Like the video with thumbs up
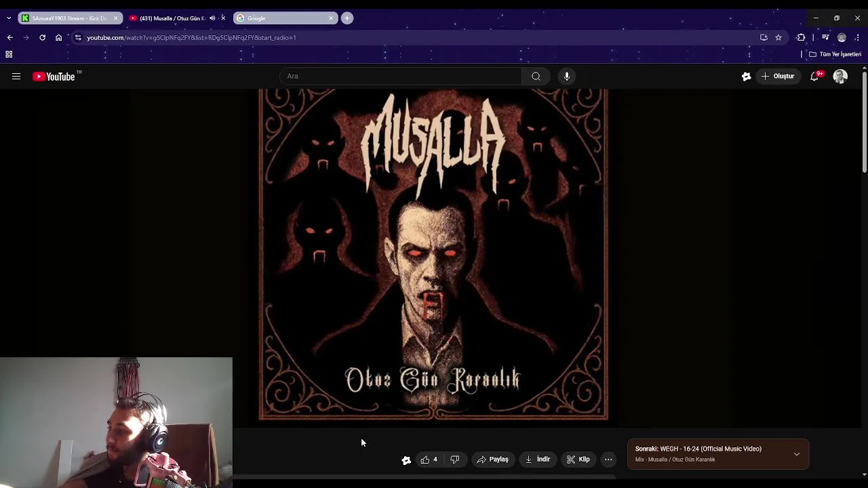 (x=429, y=460)
